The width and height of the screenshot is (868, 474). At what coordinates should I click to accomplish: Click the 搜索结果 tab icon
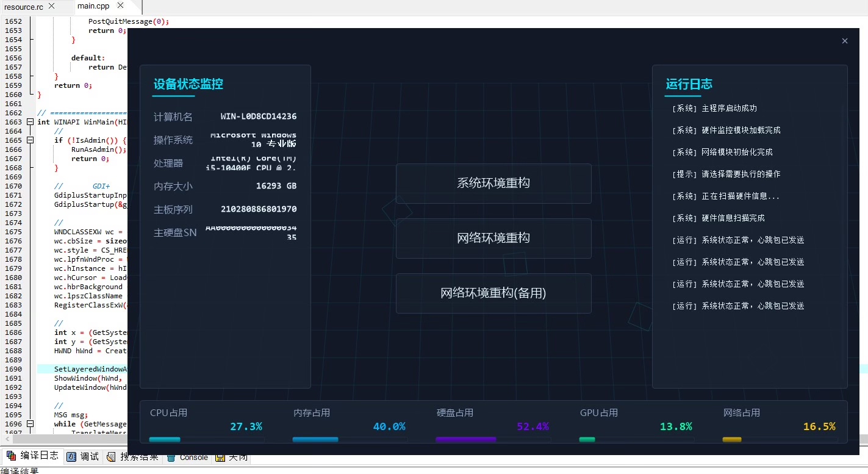[111, 456]
